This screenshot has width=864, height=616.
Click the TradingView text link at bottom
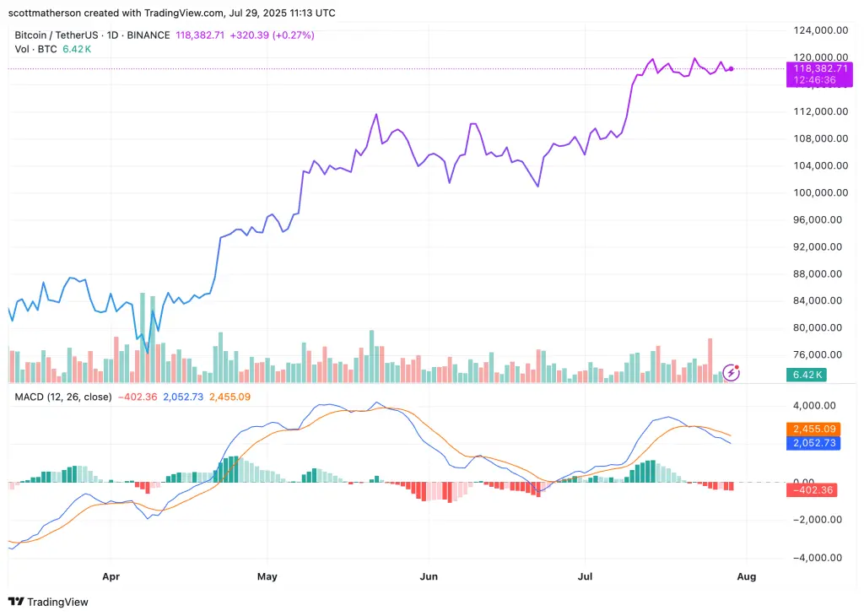(58, 602)
